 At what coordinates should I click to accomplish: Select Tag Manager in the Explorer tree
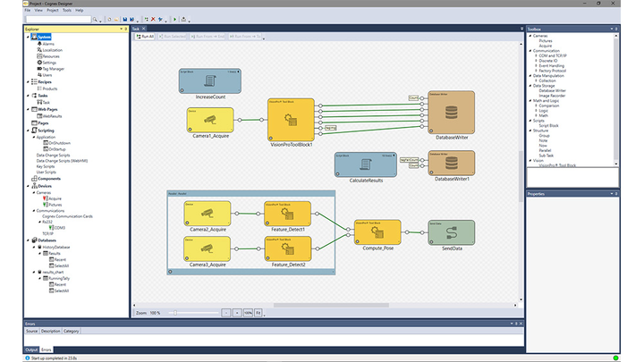[x=54, y=68]
